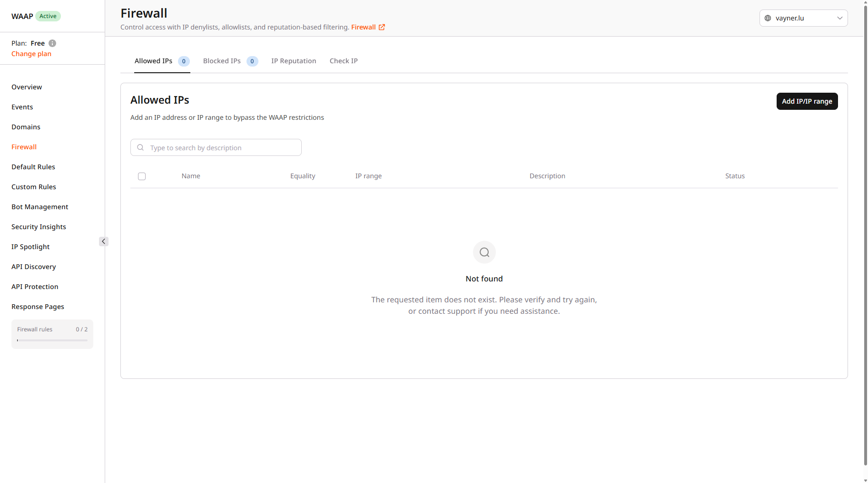The width and height of the screenshot is (868, 483).
Task: Click the Plan info icon
Action: 52,43
